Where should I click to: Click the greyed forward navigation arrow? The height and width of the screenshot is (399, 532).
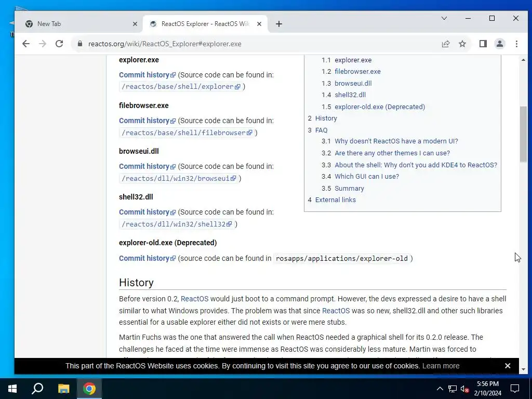click(43, 44)
